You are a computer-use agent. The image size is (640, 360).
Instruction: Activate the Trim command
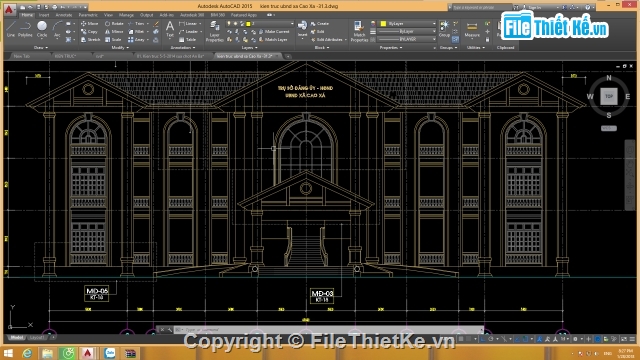pyautogui.click(x=137, y=24)
